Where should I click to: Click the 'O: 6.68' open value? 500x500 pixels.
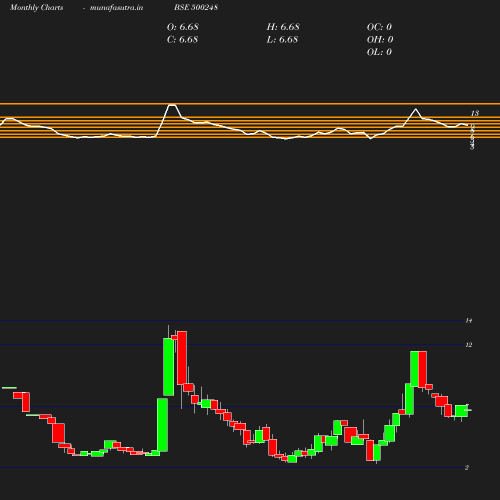click(183, 27)
